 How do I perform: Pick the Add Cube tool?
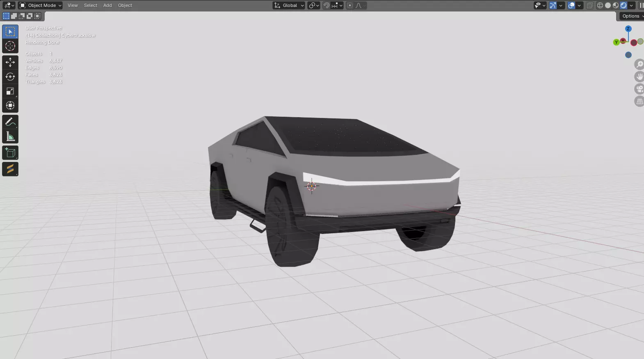click(10, 153)
